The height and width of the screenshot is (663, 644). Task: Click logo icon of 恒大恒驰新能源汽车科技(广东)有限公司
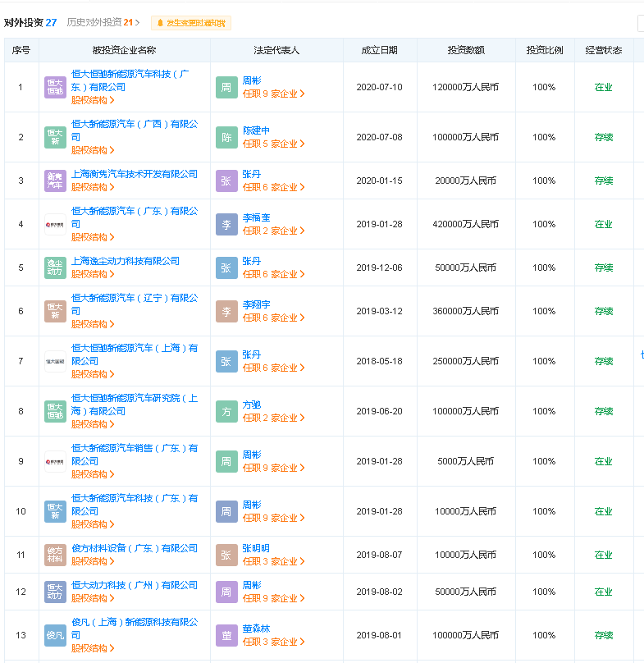click(55, 87)
